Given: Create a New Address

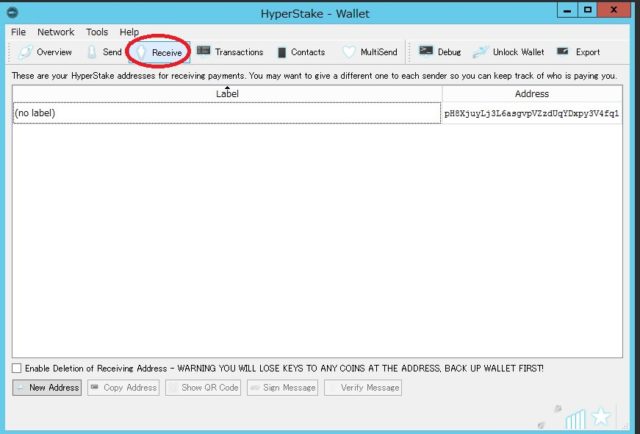Looking at the screenshot, I should [x=47, y=387].
